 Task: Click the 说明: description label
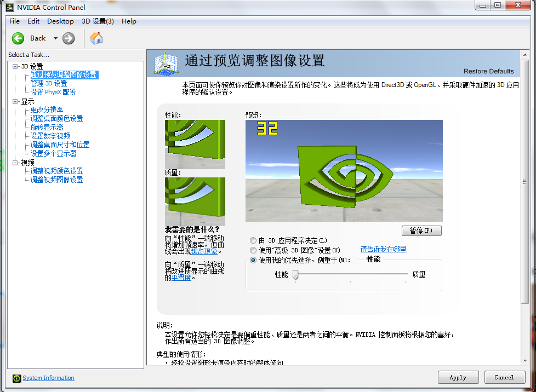click(x=165, y=325)
